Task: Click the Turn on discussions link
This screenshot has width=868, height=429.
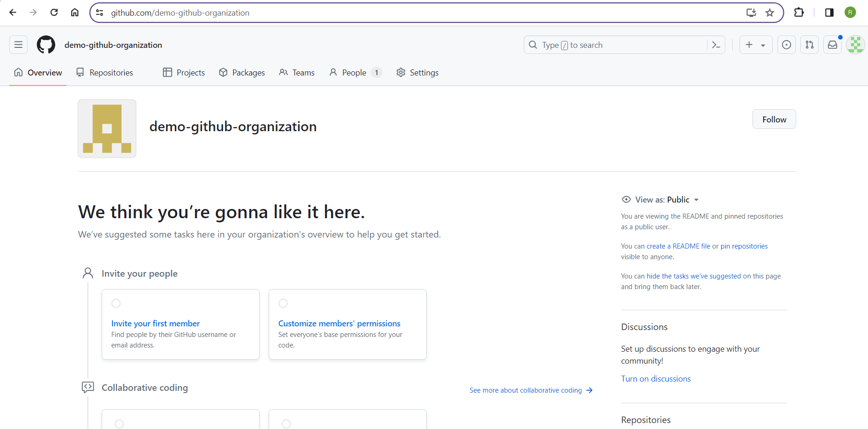Action: click(655, 378)
